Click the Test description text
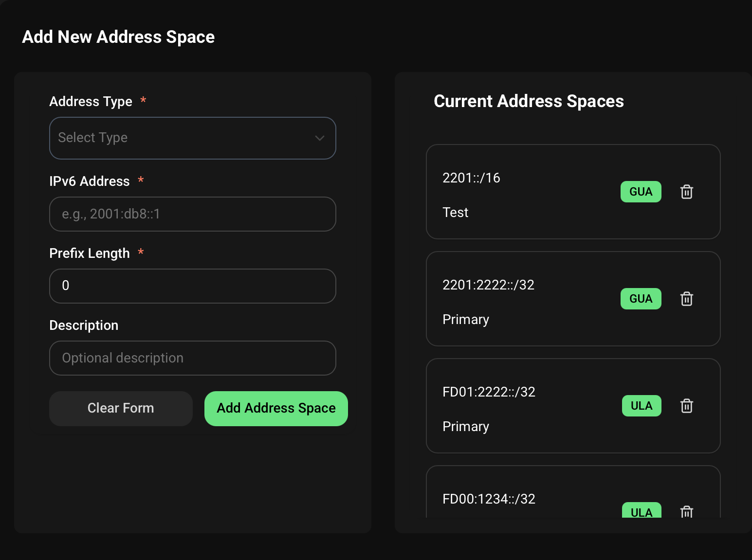 click(455, 213)
